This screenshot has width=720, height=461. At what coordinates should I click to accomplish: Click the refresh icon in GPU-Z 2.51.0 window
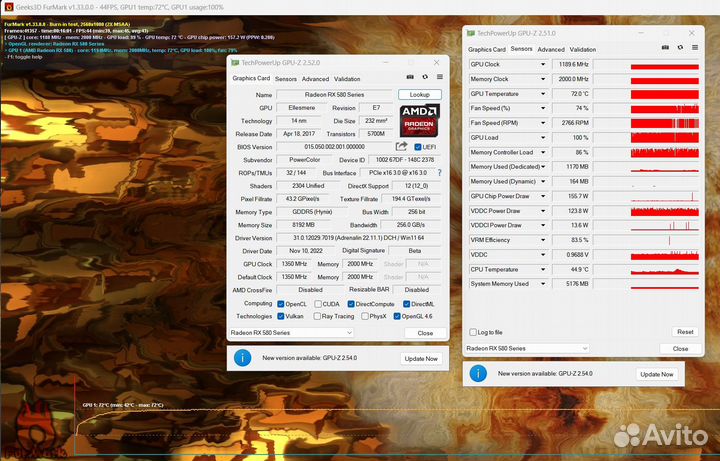pyautogui.click(x=680, y=47)
